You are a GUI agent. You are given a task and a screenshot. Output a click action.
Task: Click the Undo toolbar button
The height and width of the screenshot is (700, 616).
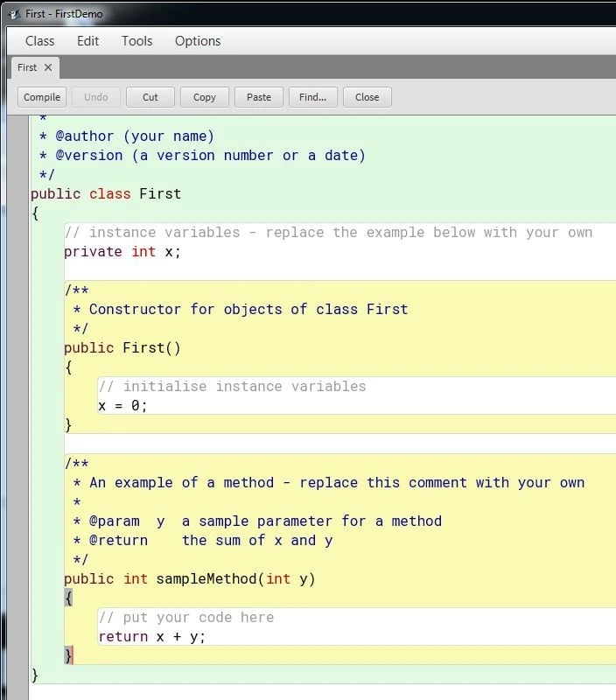pyautogui.click(x=96, y=97)
